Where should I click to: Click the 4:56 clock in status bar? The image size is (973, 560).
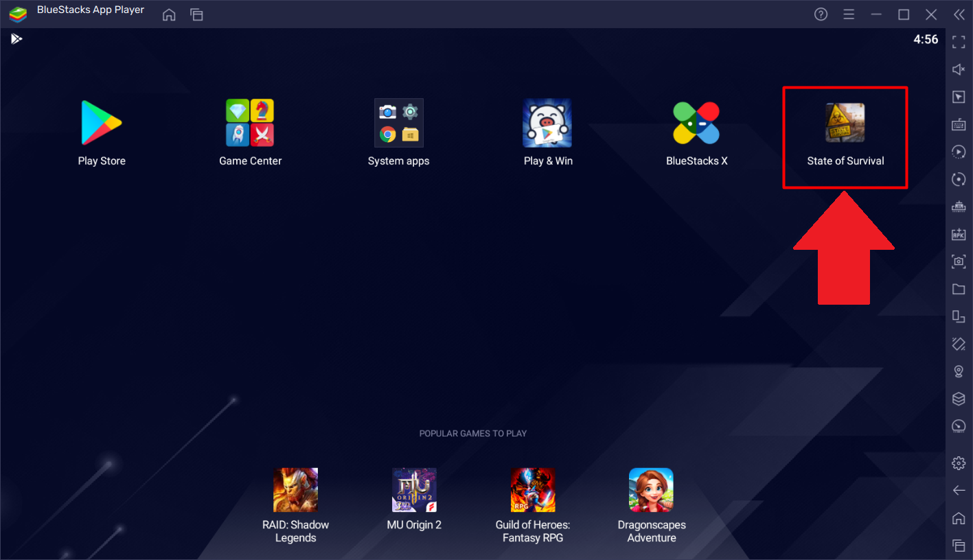tap(926, 40)
